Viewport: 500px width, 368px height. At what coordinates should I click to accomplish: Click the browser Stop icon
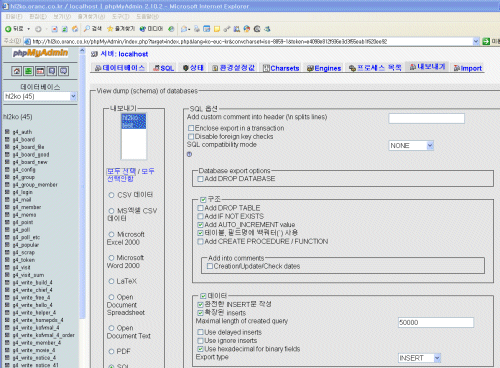pos(55,29)
